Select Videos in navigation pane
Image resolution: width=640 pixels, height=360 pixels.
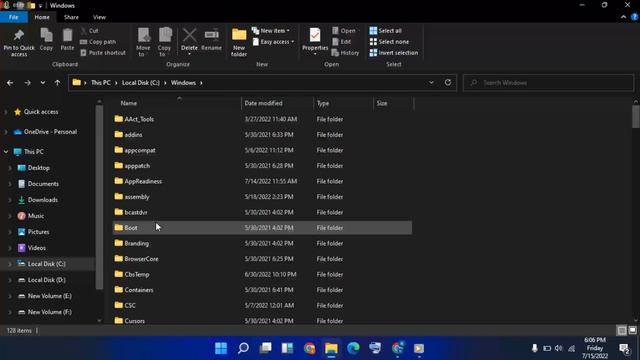click(36, 248)
